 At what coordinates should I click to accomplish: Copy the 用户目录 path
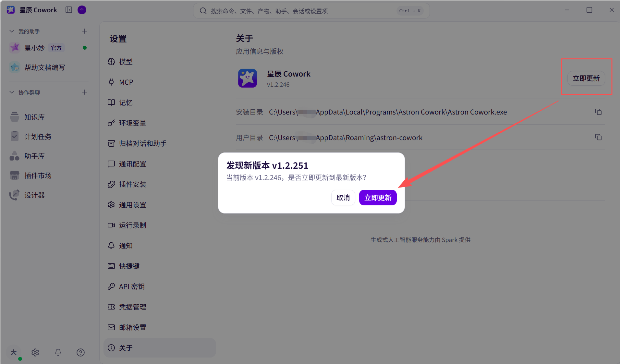(x=598, y=137)
